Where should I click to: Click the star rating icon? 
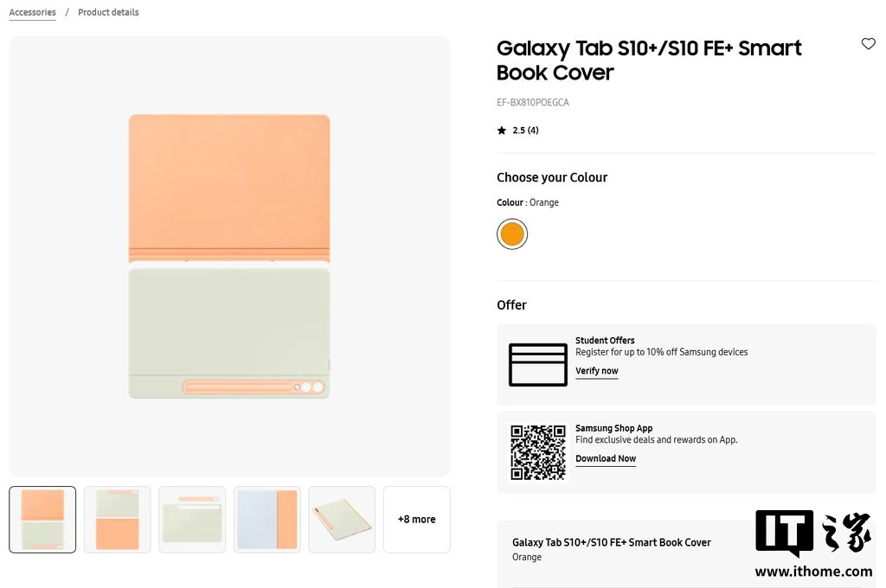tap(502, 131)
